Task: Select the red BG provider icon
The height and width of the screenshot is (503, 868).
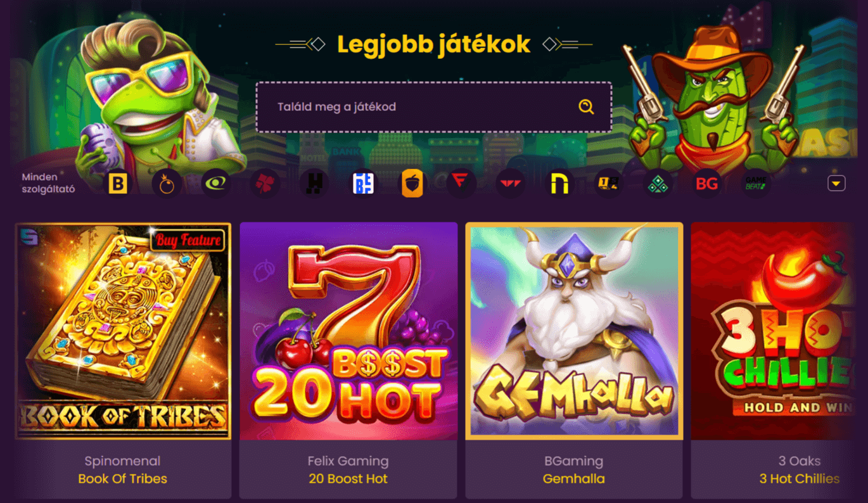Action: point(706,184)
